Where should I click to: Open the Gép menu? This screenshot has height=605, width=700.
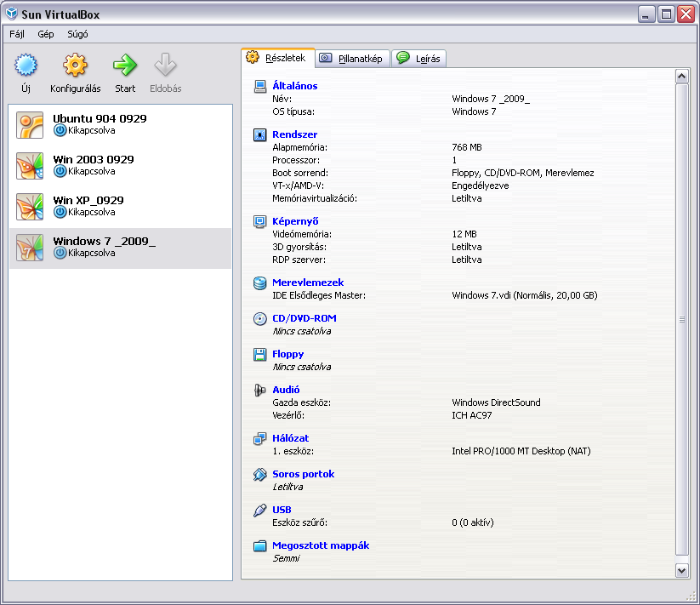click(46, 34)
